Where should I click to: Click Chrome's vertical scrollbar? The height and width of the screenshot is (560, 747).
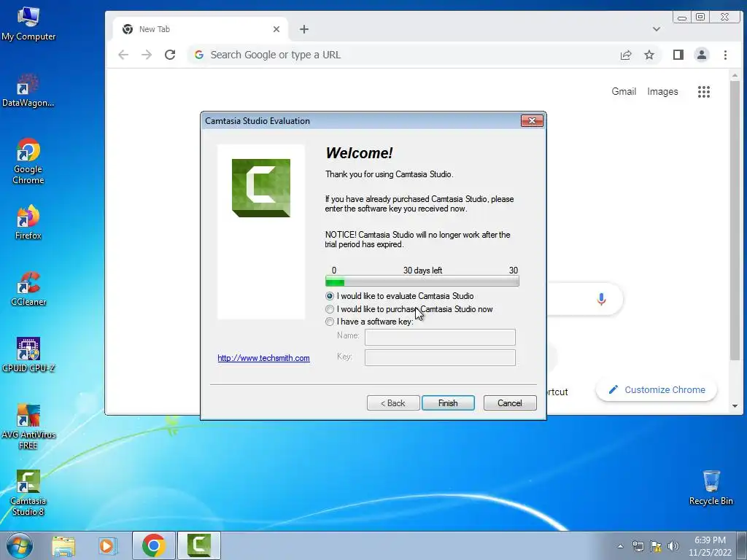click(735, 220)
